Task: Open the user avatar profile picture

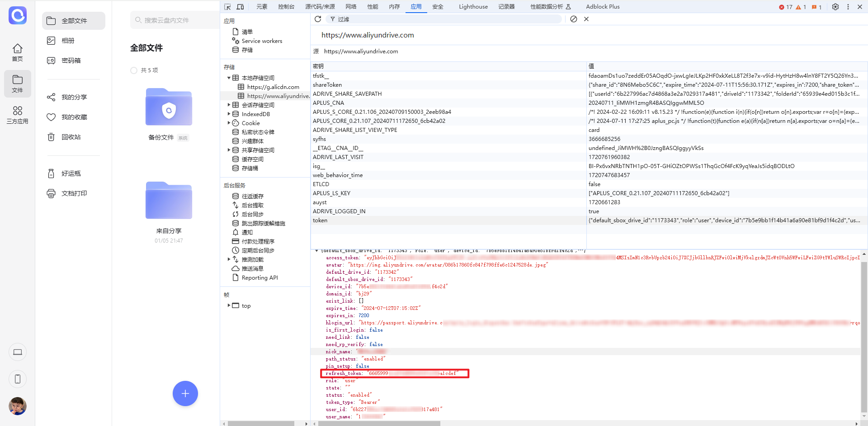Action: 18,406
